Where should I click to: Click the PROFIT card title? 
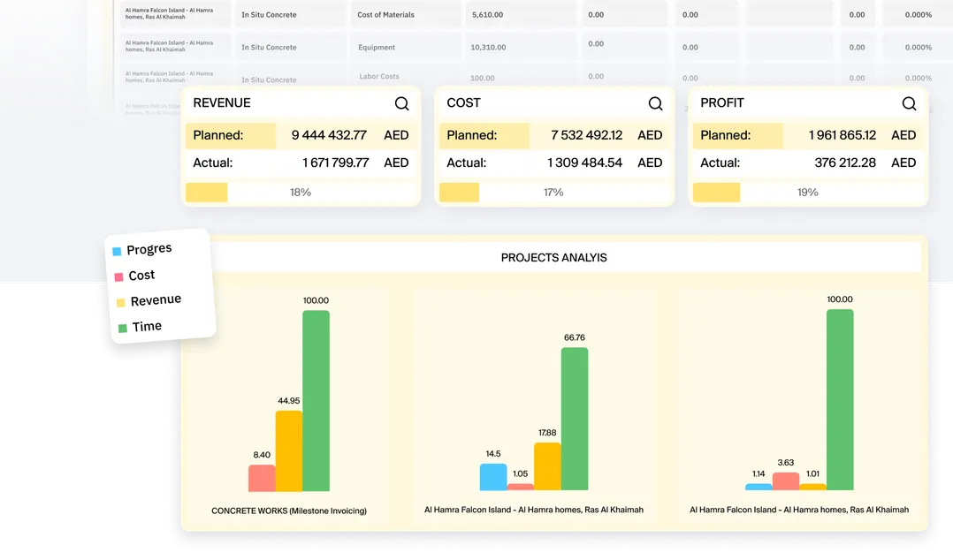722,102
